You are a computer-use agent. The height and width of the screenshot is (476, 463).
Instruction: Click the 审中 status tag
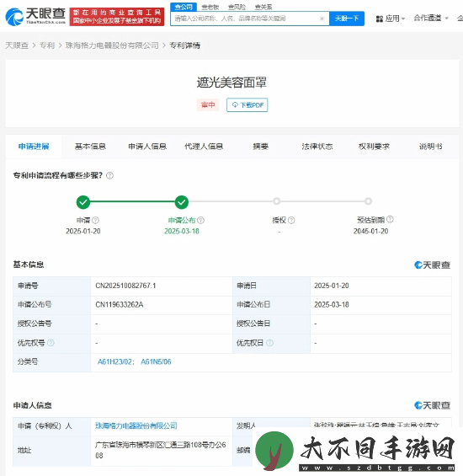208,105
